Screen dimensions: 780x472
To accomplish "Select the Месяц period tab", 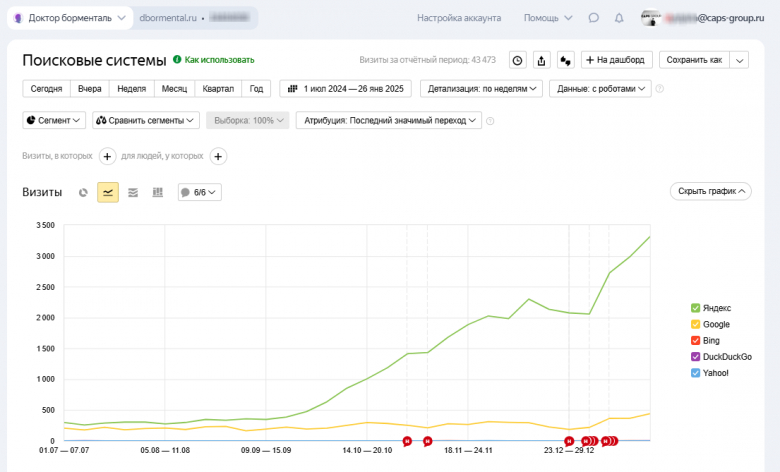I will 173,89.
